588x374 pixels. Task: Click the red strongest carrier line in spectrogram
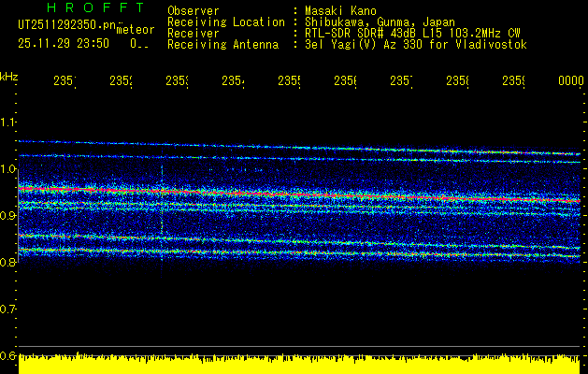coord(299,194)
